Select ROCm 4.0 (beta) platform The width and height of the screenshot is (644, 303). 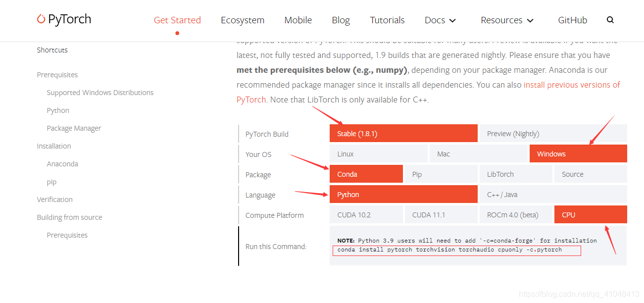pos(516,215)
